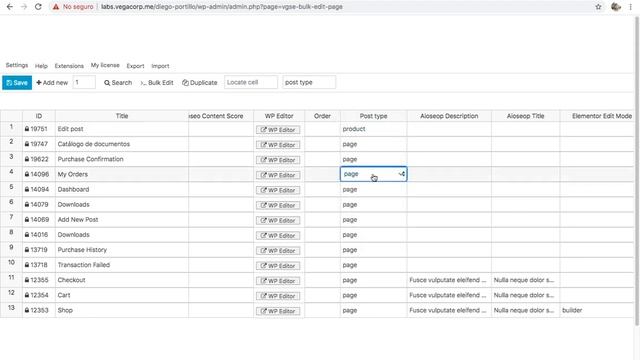Click 'product' post type cell

pyautogui.click(x=373, y=129)
